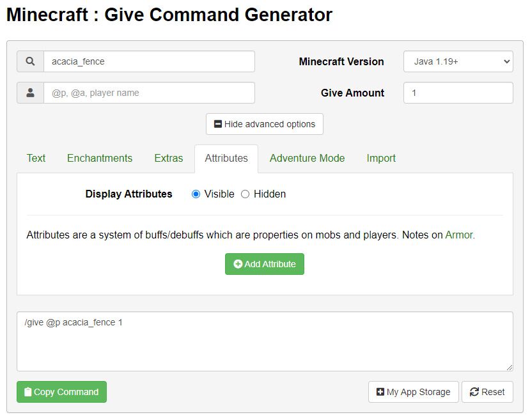Click the minus icon on Hide advanced options
The height and width of the screenshot is (420, 530).
coord(218,124)
